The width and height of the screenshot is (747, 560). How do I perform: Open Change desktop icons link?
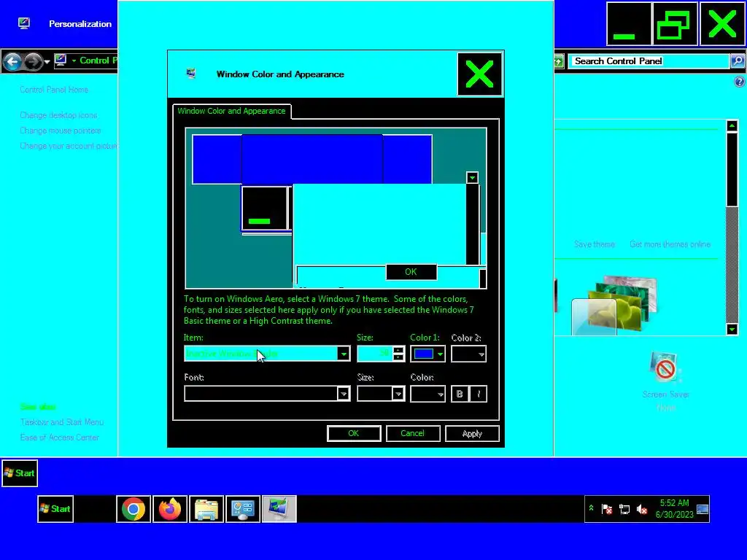pyautogui.click(x=58, y=115)
